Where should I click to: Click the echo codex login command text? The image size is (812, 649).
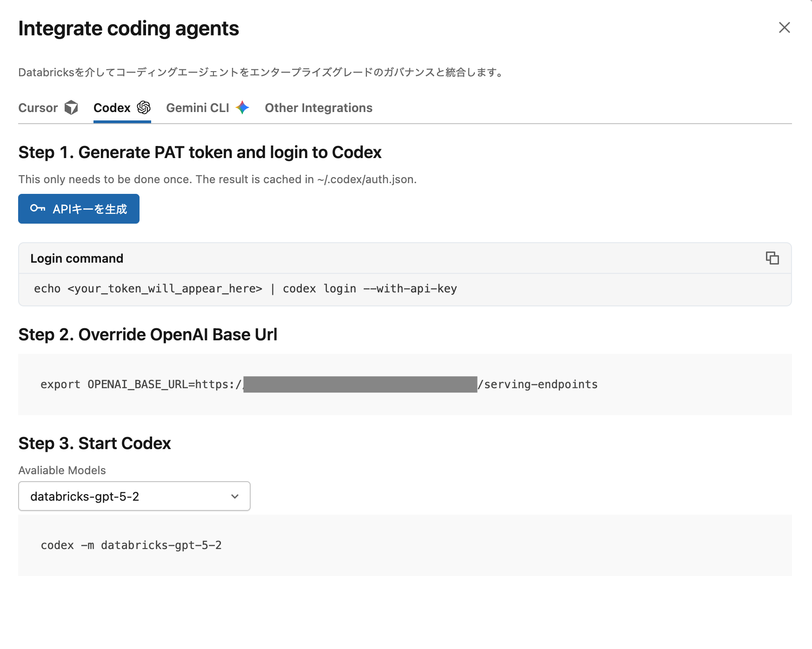pos(246,289)
